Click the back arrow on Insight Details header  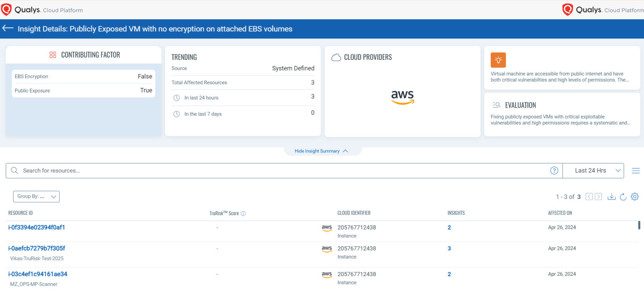(x=8, y=28)
